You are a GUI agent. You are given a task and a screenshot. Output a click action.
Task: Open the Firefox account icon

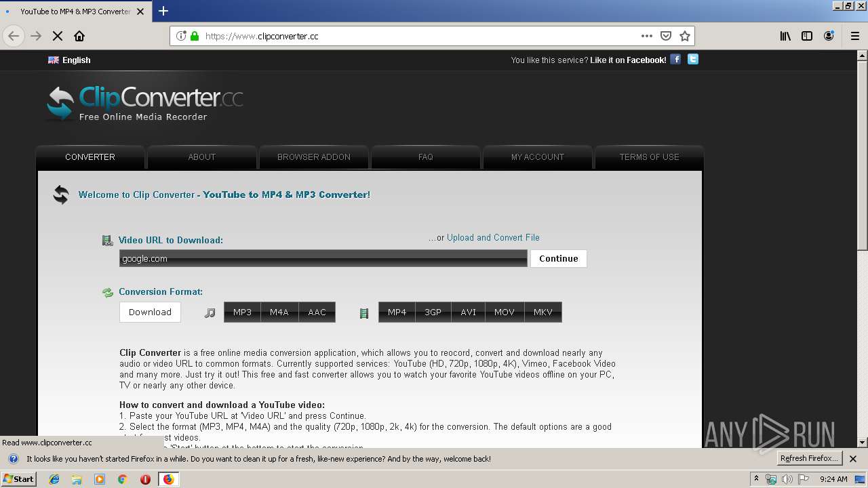click(829, 36)
